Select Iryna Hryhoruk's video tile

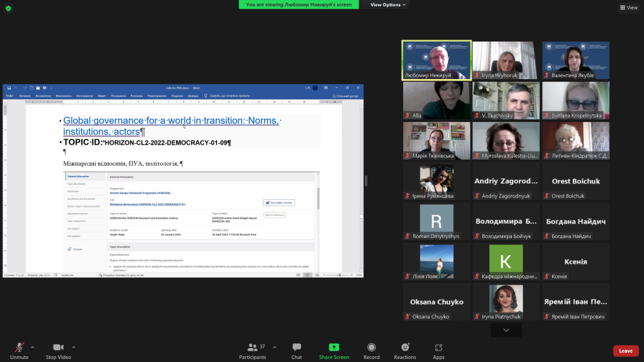[506, 60]
